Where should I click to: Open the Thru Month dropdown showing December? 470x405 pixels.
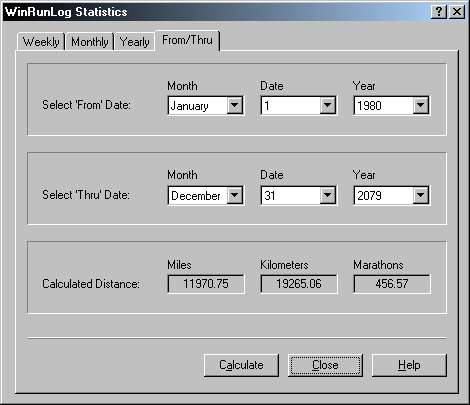pos(206,195)
